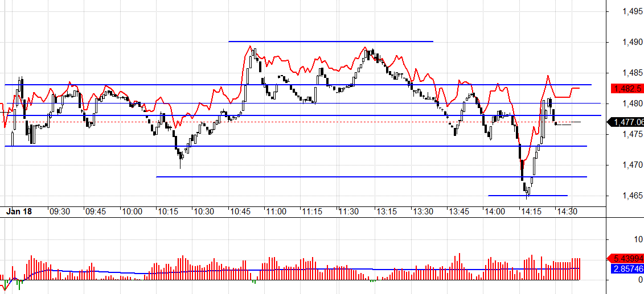644x294 pixels.
Task: Click the 09:30 time axis marker
Action: click(60, 212)
